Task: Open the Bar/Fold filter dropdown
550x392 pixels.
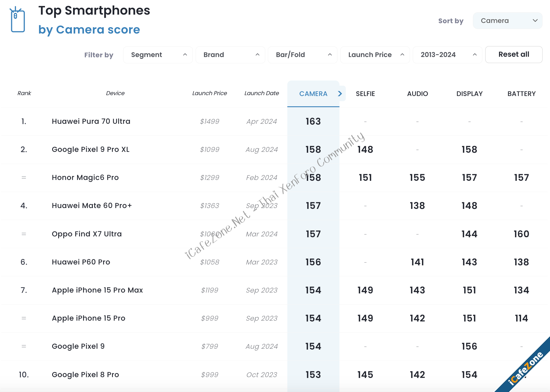Action: tap(302, 55)
